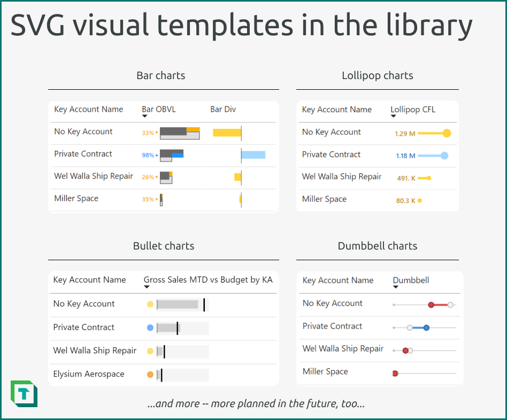Expand the dropdown arrow under Dumbbell header
The image size is (507, 420).
click(396, 287)
